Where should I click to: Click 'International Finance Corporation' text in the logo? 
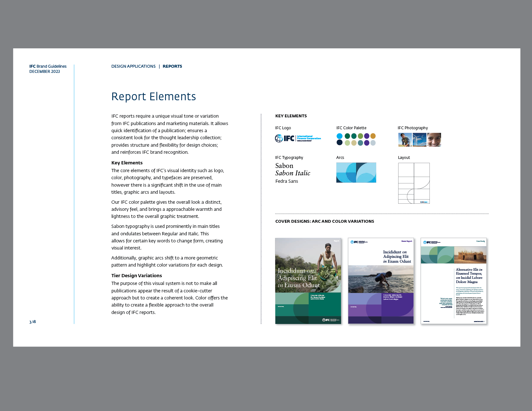(309, 138)
